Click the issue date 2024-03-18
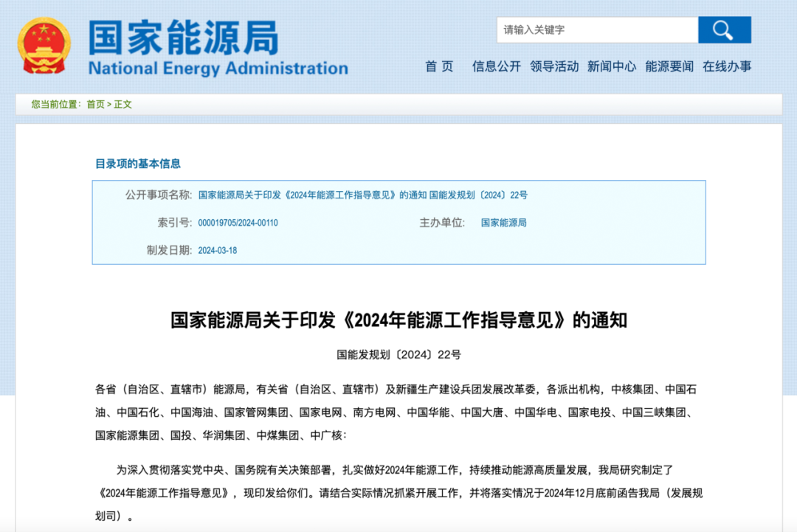Screen dimensions: 797x532 pos(218,250)
